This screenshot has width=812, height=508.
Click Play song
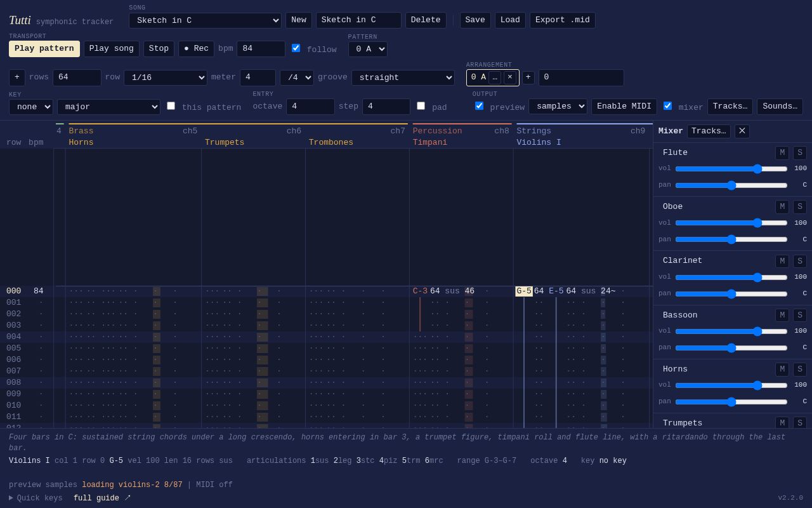click(x=112, y=49)
